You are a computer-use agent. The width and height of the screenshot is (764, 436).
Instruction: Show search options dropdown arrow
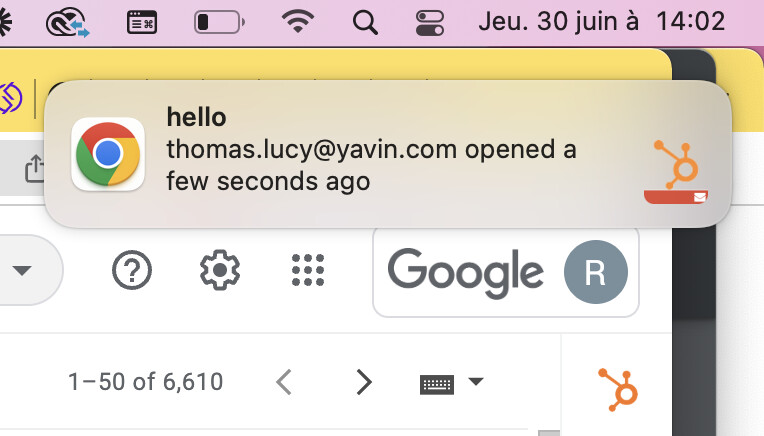coord(22,270)
